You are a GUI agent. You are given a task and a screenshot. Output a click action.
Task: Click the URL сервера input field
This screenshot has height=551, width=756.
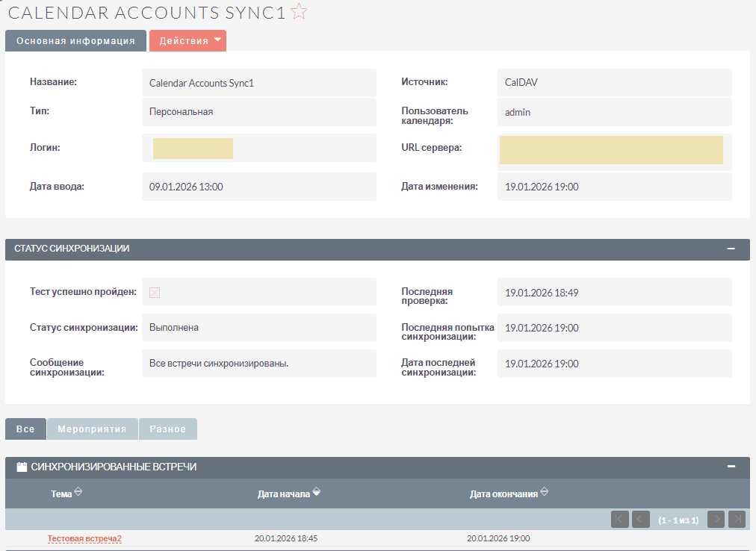(613, 149)
